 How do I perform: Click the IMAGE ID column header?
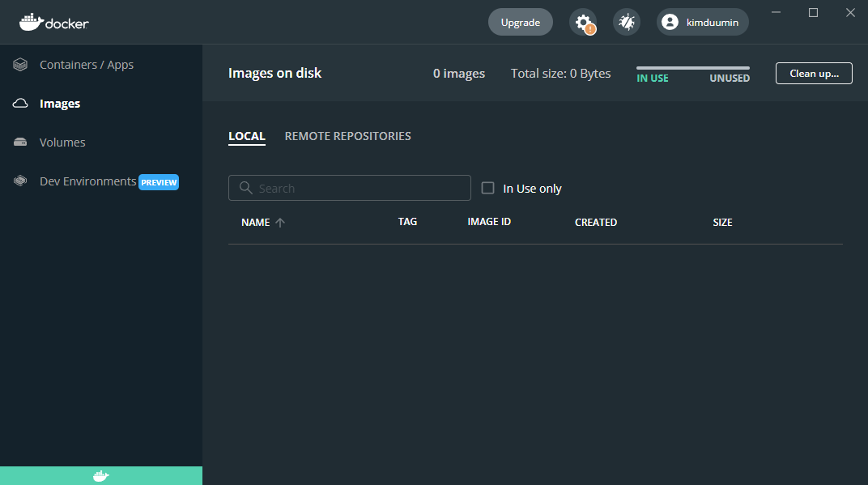click(x=489, y=222)
